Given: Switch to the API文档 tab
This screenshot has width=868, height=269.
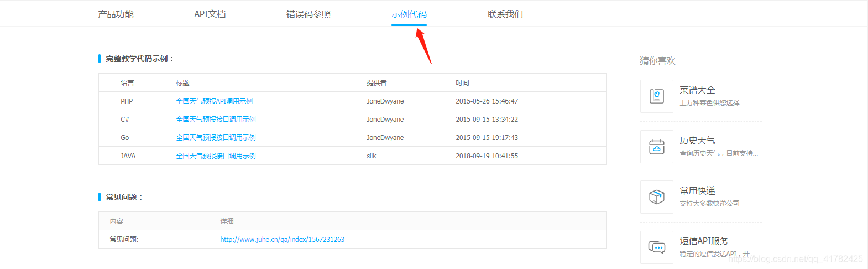Looking at the screenshot, I should tap(210, 14).
